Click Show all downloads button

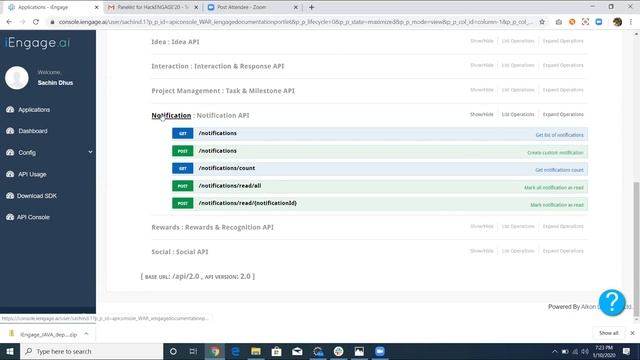point(609,333)
